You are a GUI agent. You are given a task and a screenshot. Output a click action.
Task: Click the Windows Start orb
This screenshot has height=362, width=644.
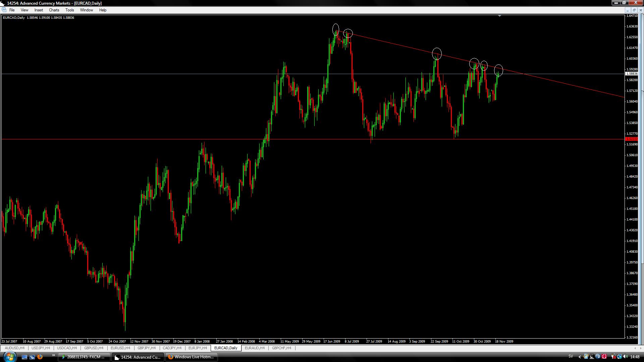pos(9,357)
